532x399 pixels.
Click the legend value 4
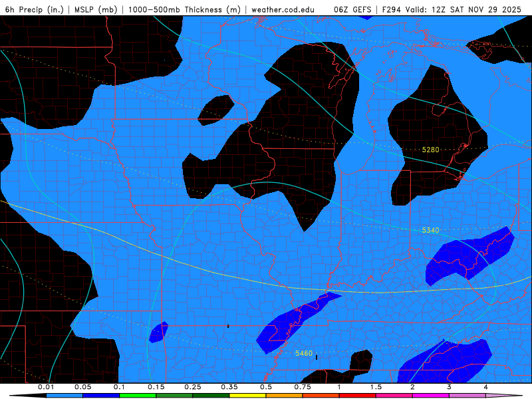click(485, 387)
